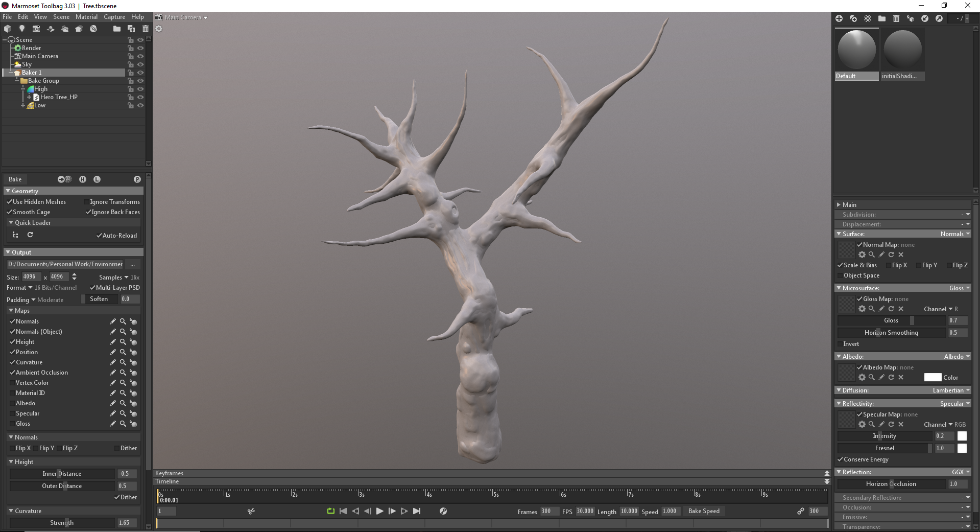Image resolution: width=980 pixels, height=532 pixels.
Task: Open the Capture menu
Action: (x=114, y=17)
